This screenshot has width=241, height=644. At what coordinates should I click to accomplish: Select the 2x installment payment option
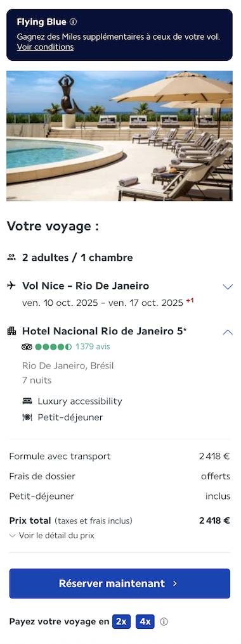[121, 622]
